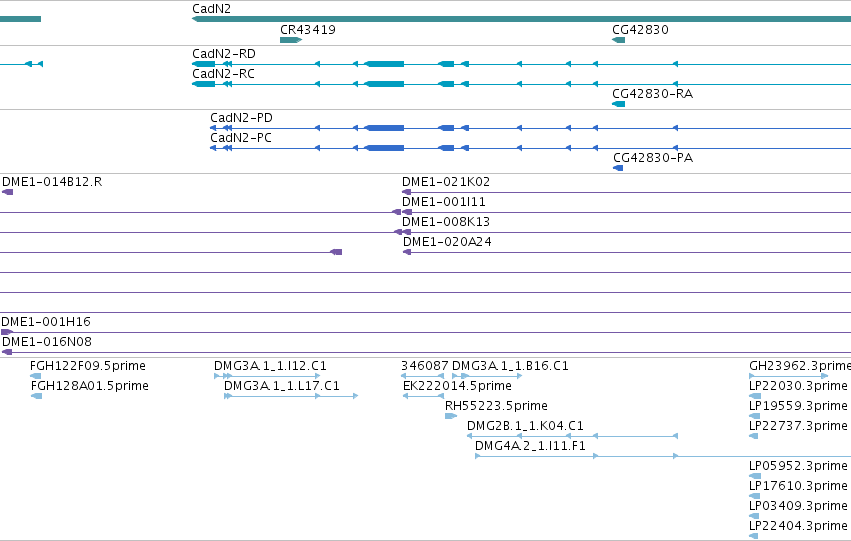Screen dimensions: 851x541
Task: Select the LP19559.3prime EST label
Action: point(798,406)
